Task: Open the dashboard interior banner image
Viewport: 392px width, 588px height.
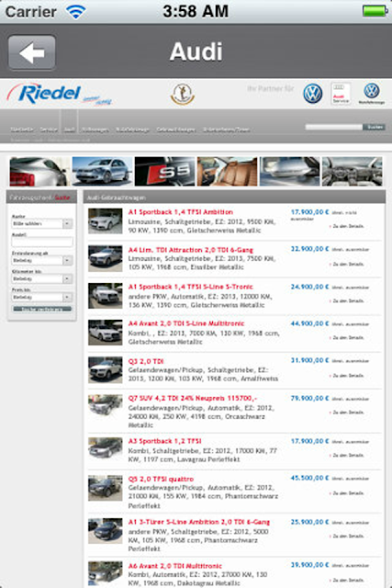Action: [x=353, y=172]
